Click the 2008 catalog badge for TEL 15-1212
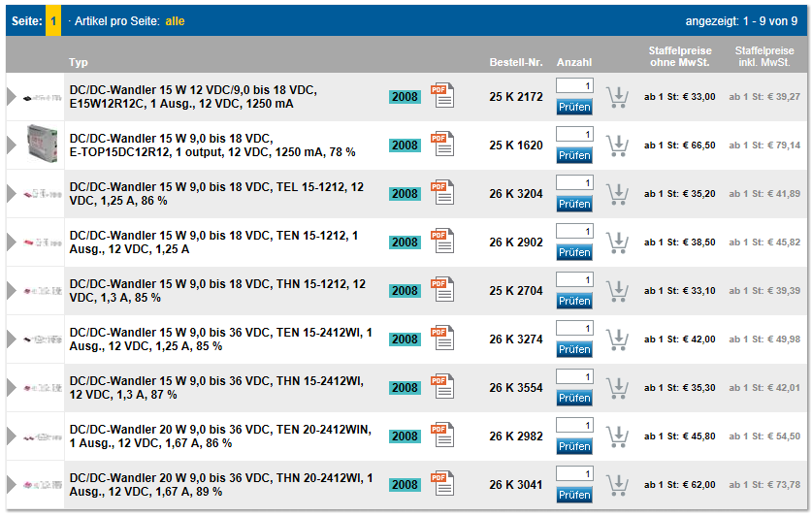Image resolution: width=812 pixels, height=517 pixels. 405,194
